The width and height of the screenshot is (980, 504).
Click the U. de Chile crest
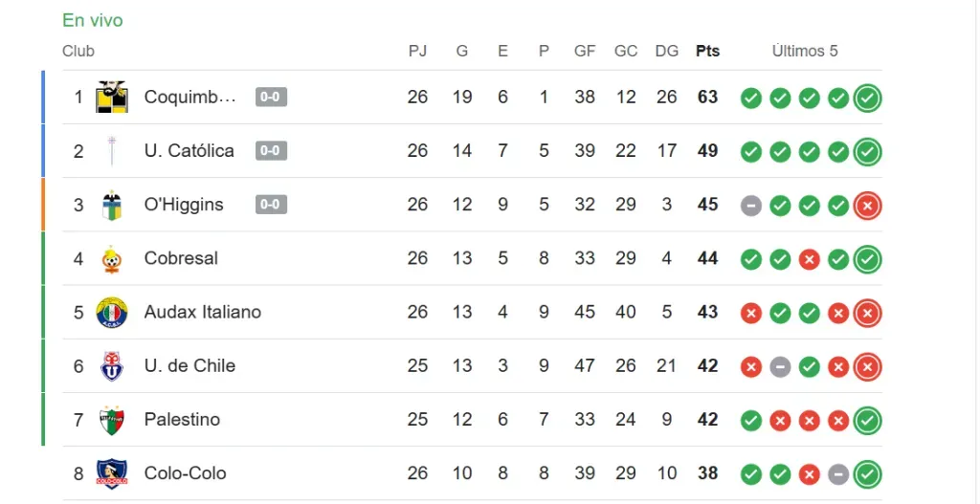(x=112, y=366)
